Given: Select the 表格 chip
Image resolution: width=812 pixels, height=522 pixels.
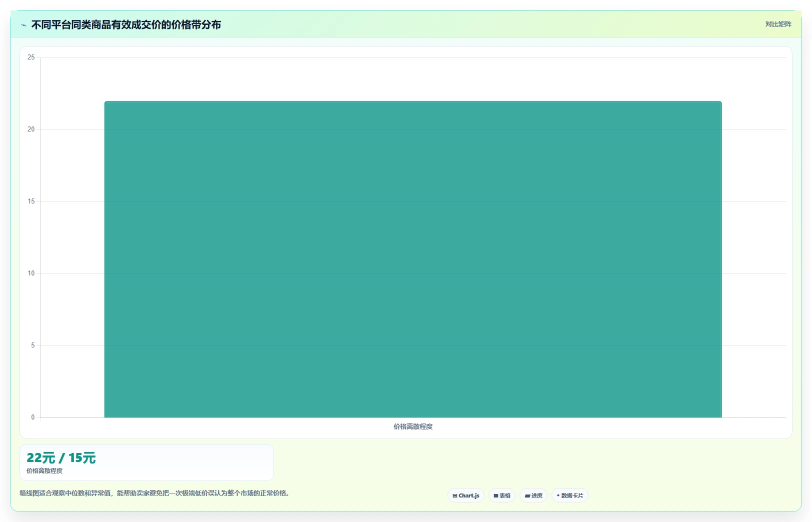Looking at the screenshot, I should (502, 495).
